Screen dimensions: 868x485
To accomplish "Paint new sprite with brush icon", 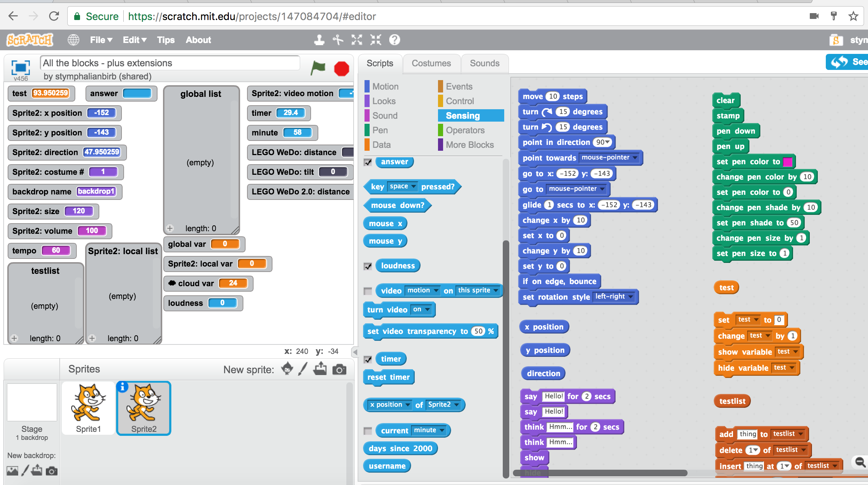I will [303, 369].
